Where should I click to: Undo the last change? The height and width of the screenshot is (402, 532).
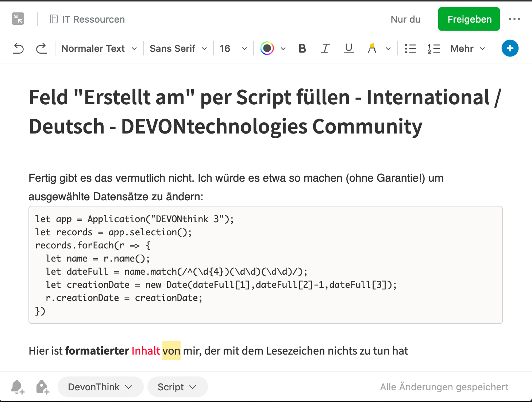[x=18, y=48]
